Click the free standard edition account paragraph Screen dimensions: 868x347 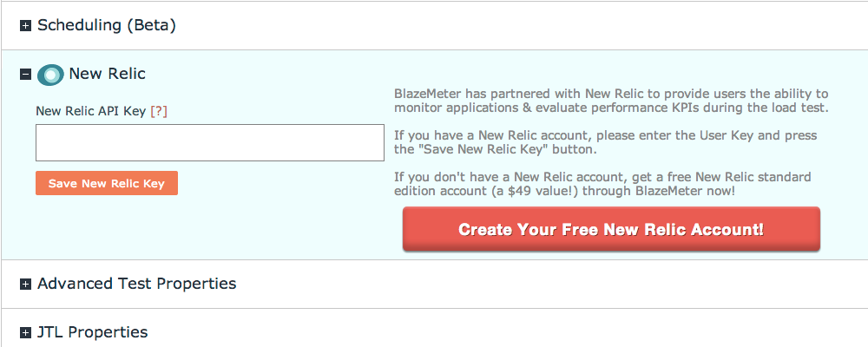coord(603,184)
